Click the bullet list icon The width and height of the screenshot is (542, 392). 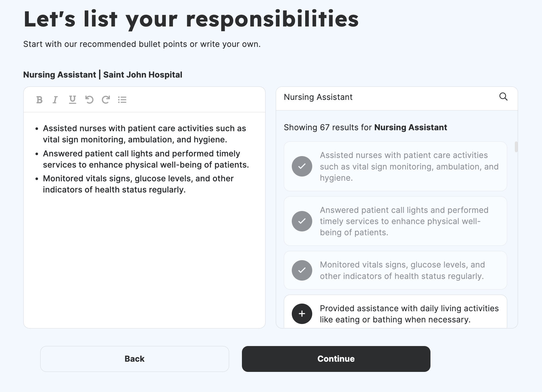(x=122, y=100)
